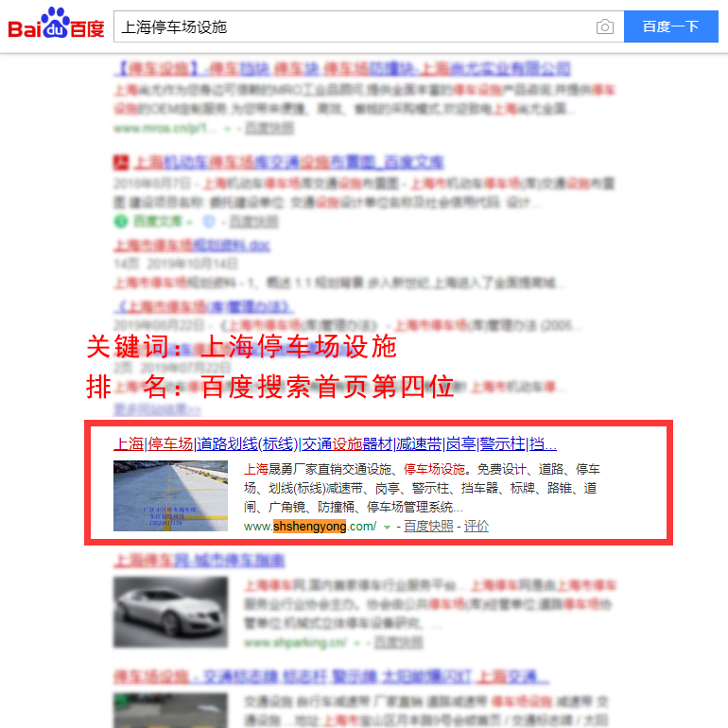Expand dropdown arrow after shshengyong.com URL
The height and width of the screenshot is (728, 728).
[387, 527]
